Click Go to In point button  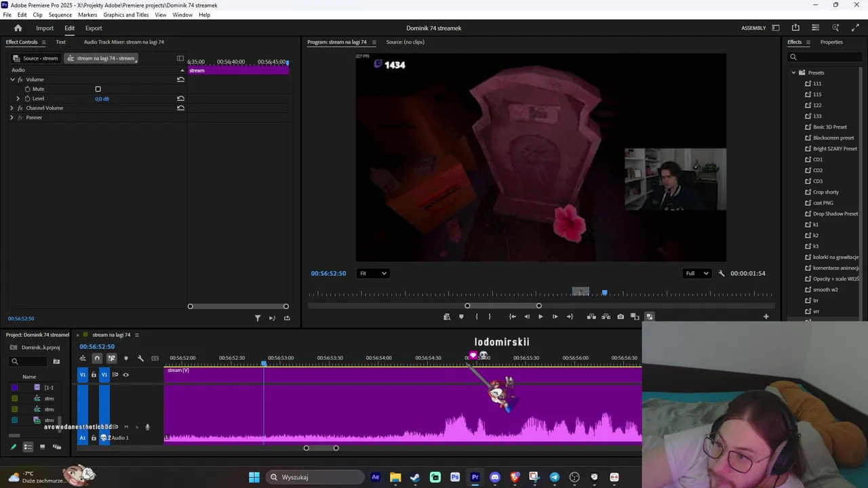[x=512, y=317]
